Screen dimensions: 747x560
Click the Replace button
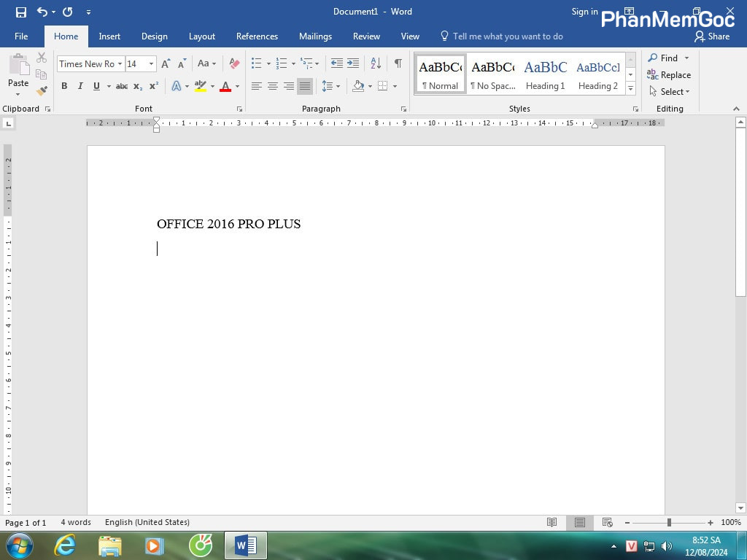[669, 75]
